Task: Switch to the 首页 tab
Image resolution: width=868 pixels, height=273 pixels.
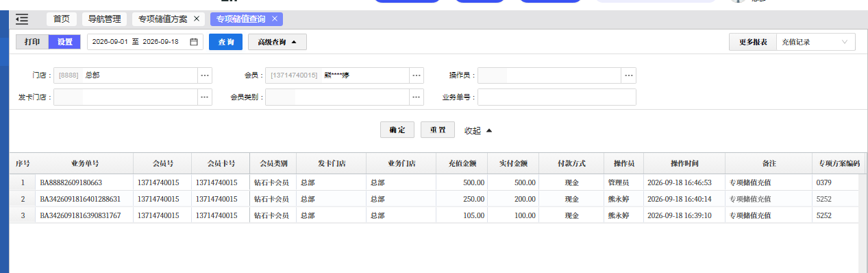Action: [62, 19]
